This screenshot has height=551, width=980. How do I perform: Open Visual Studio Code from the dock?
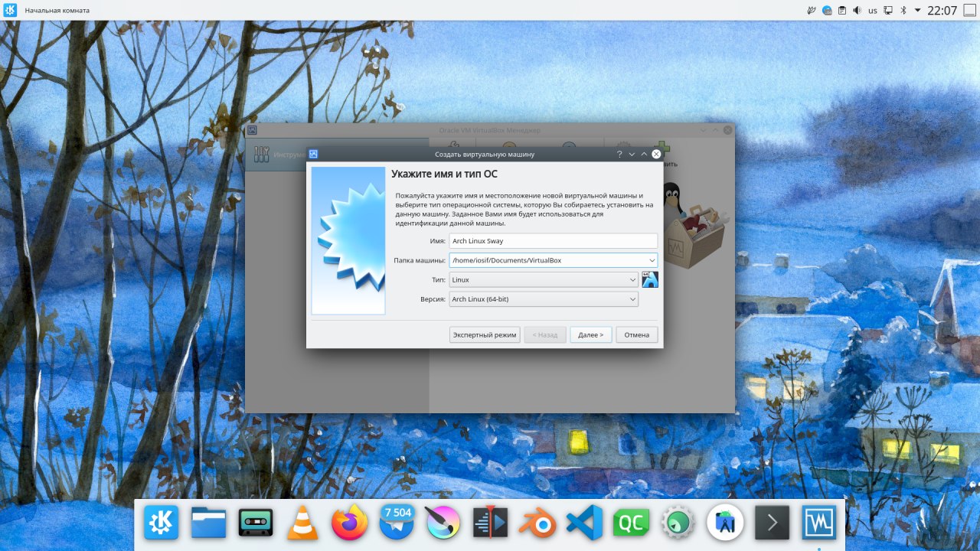(584, 523)
